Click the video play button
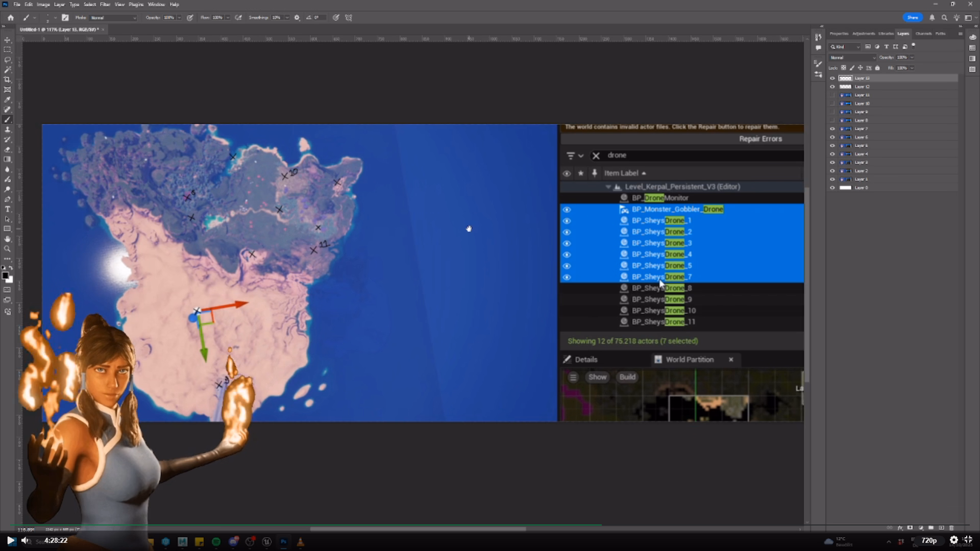 pyautogui.click(x=11, y=540)
